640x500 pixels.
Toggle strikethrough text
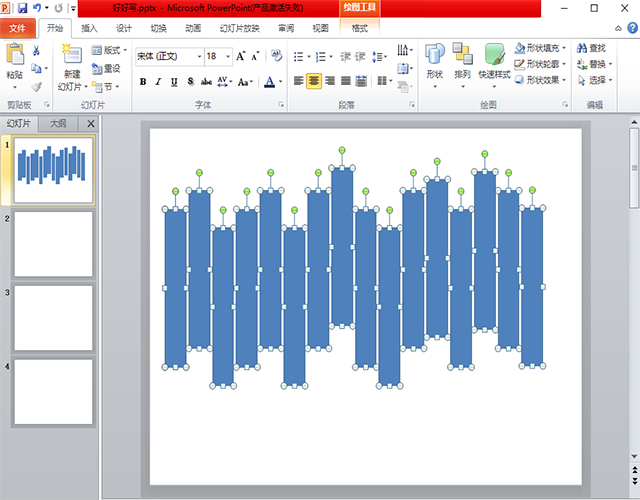coord(206,82)
